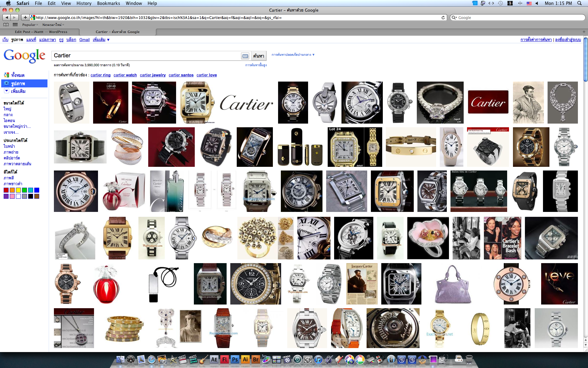The image size is (588, 368).
Task: Open sign-in link ลงชื่อเข้าสู่ระบบ
Action: tap(568, 40)
